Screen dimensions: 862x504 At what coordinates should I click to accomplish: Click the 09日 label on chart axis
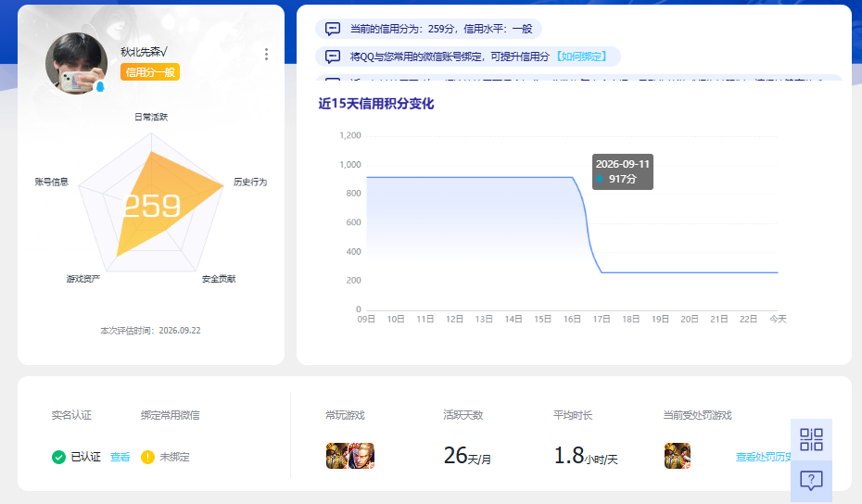(366, 319)
